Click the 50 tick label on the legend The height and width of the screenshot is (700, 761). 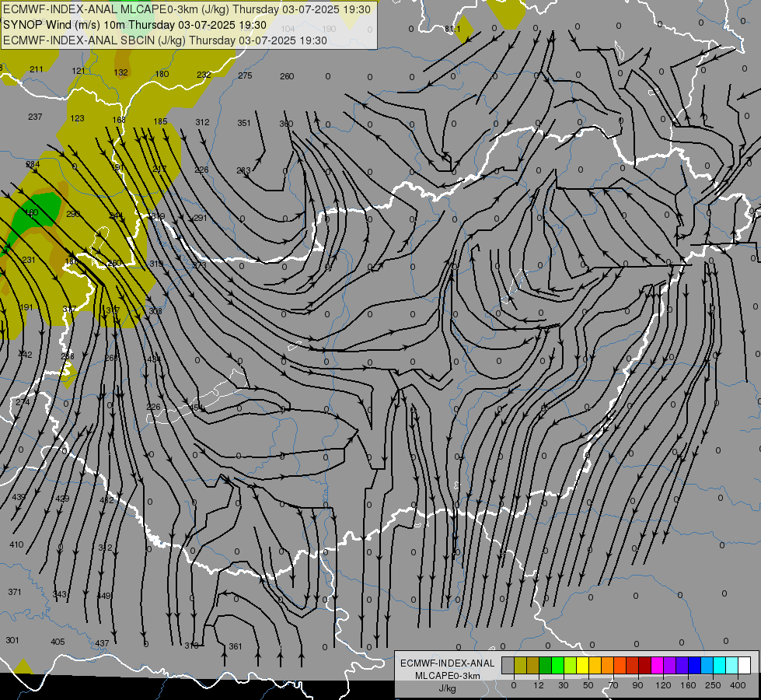point(588,685)
